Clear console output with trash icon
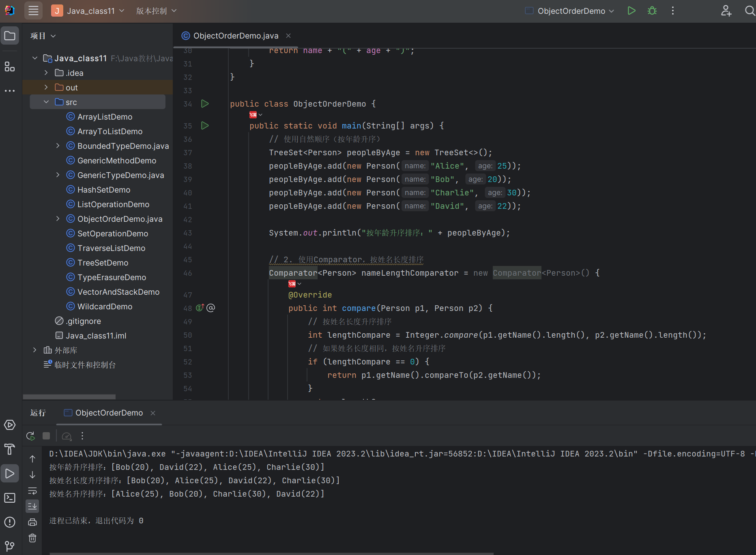 [x=32, y=538]
